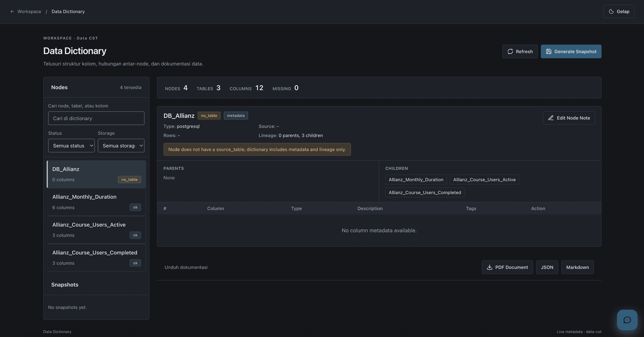
Task: Select the Allianz_Course_Users_Completed node in list
Action: pos(97,258)
